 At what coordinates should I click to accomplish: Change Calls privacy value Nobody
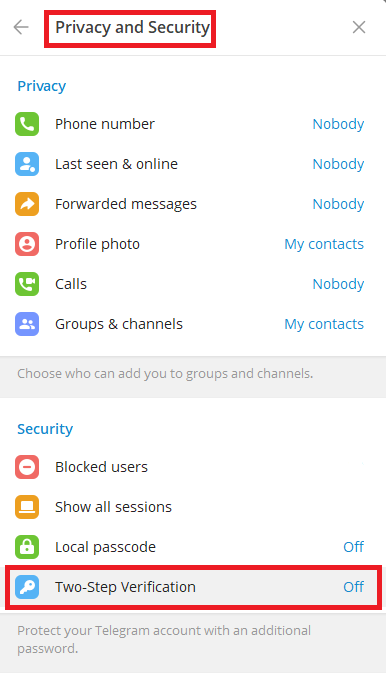click(338, 284)
